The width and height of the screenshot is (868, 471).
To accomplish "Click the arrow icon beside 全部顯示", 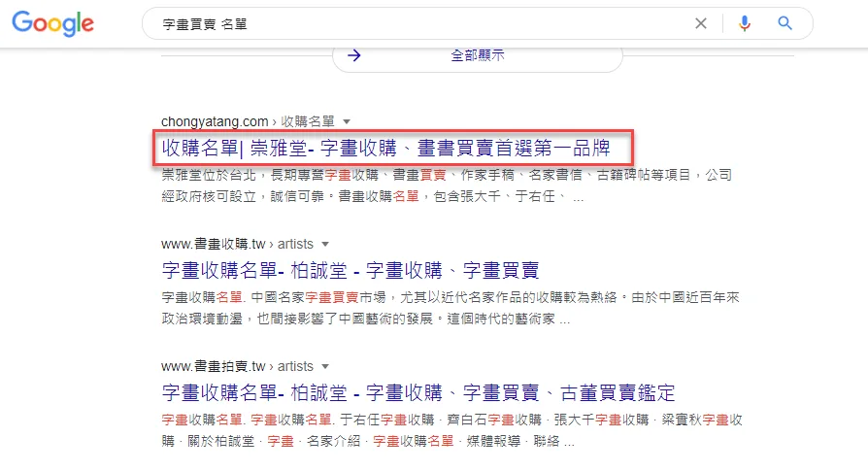I will (354, 55).
